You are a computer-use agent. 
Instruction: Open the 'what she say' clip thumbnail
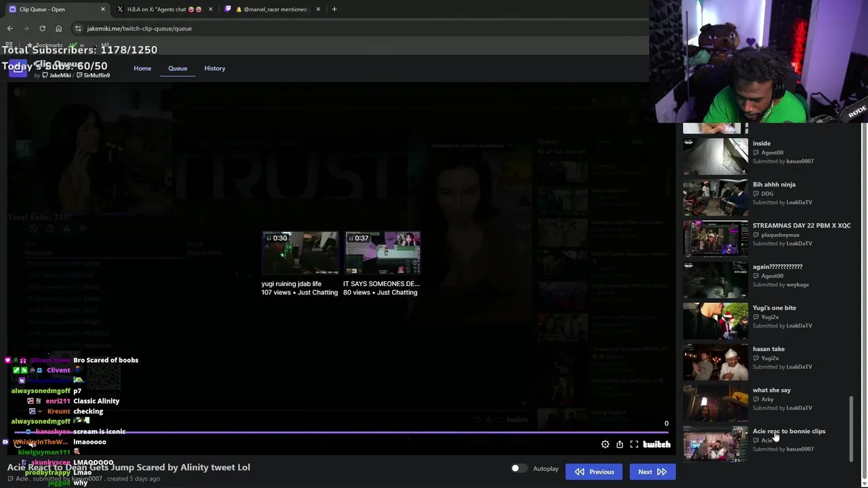point(715,403)
